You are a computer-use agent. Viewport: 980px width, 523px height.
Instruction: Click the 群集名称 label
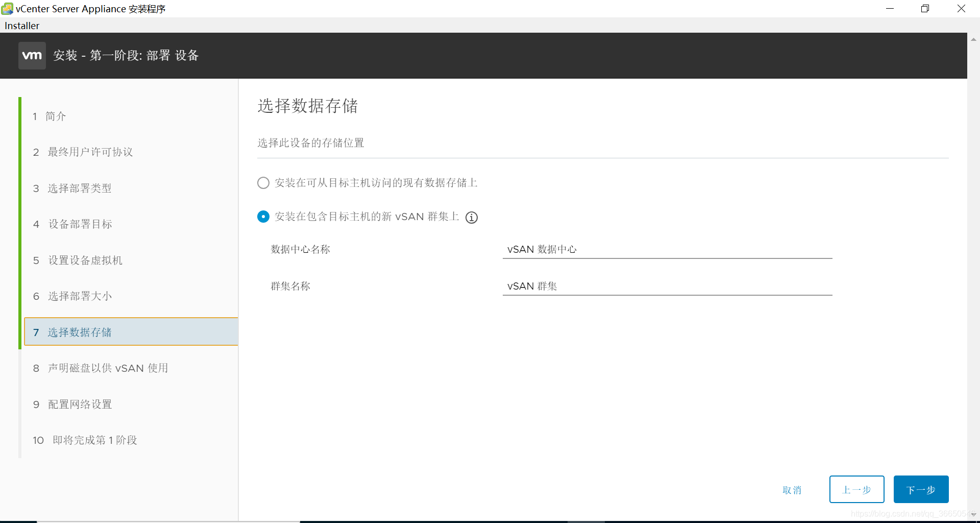(x=290, y=286)
